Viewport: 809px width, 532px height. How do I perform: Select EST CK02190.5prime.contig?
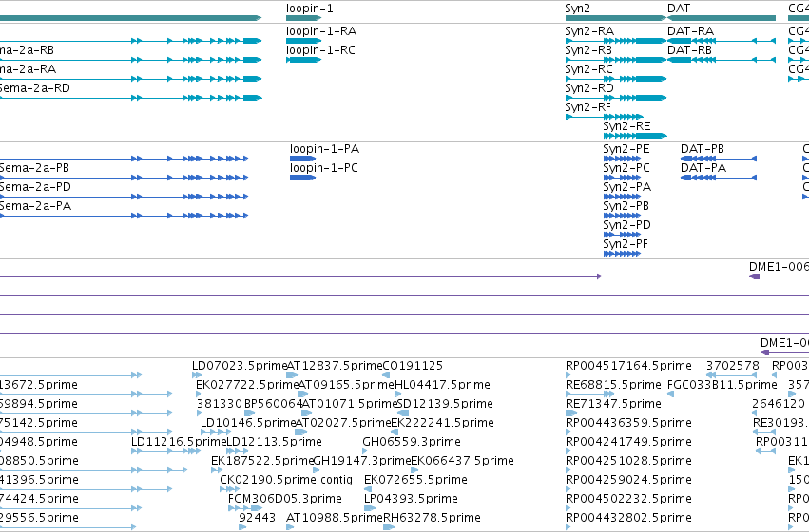click(x=230, y=490)
